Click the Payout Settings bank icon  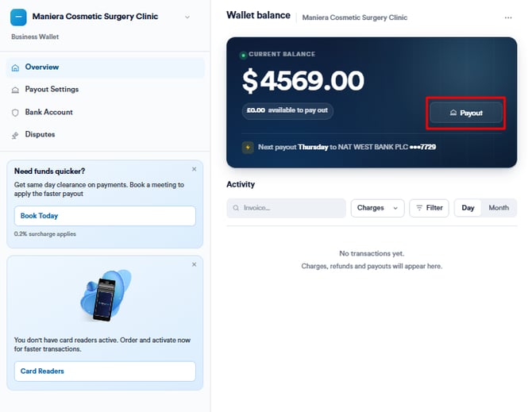click(15, 90)
